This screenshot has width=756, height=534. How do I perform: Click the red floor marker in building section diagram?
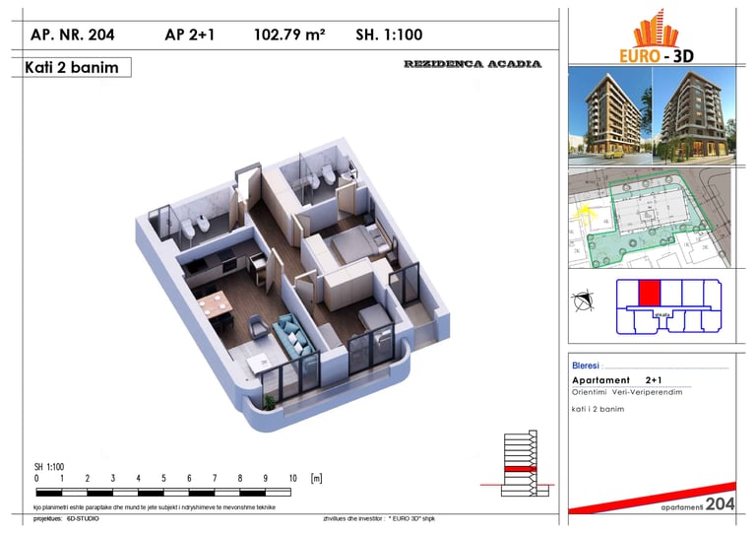(520, 469)
